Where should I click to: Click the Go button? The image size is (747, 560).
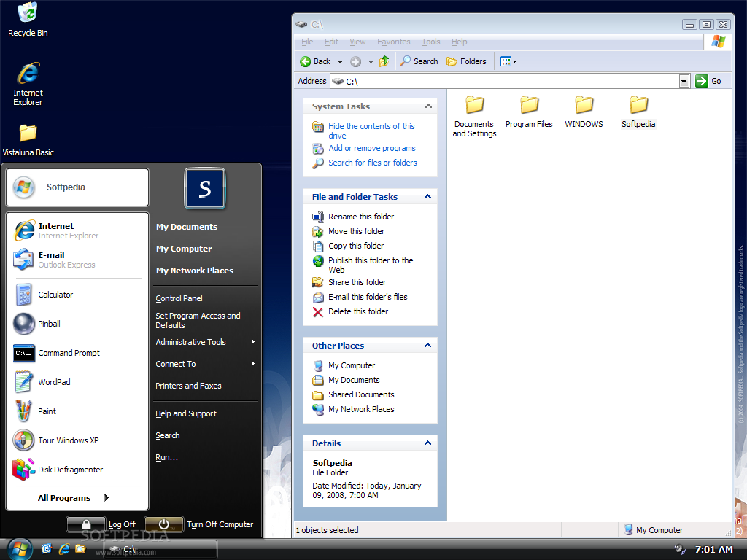tap(708, 81)
